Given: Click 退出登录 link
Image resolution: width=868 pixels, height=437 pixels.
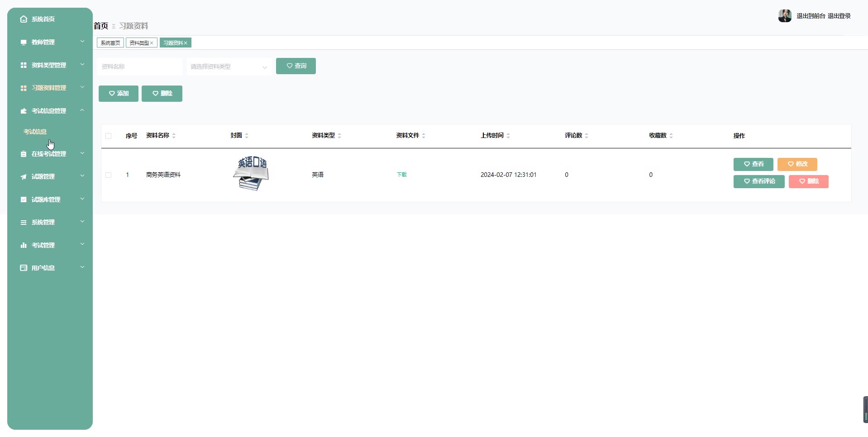Looking at the screenshot, I should (x=839, y=16).
